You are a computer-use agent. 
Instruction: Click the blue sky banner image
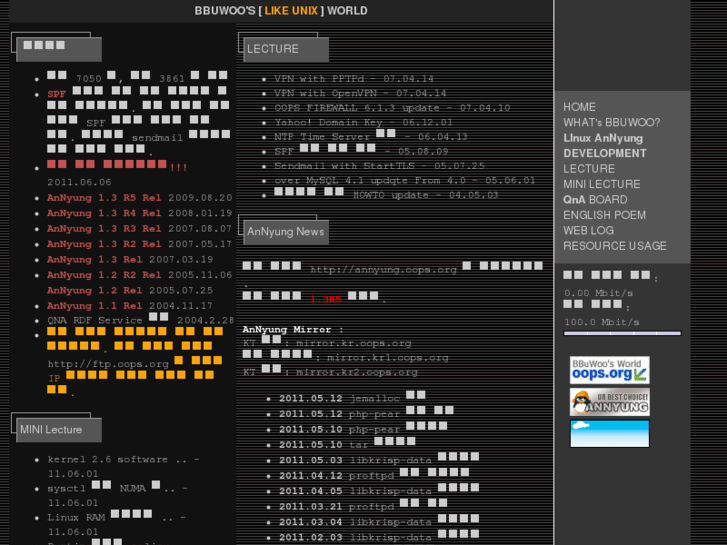click(x=609, y=433)
